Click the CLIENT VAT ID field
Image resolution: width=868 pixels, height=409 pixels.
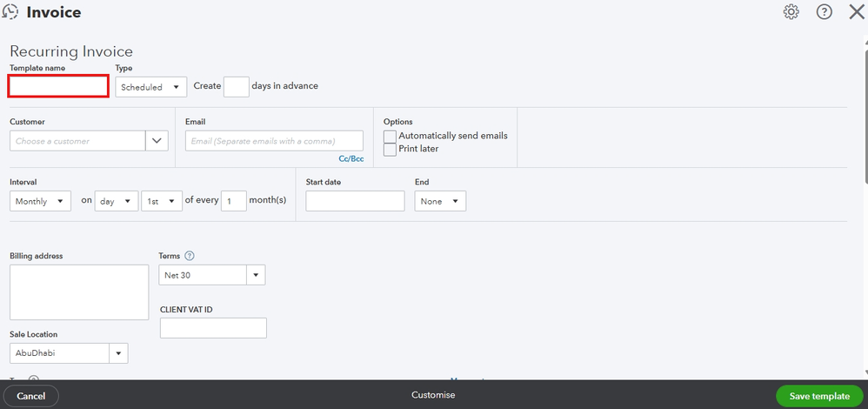213,328
